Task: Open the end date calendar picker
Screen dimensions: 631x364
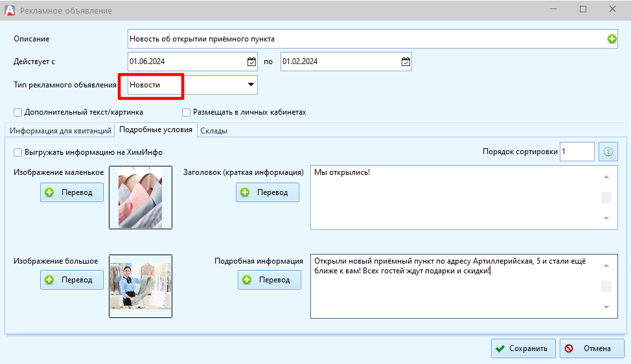Action: tap(406, 62)
